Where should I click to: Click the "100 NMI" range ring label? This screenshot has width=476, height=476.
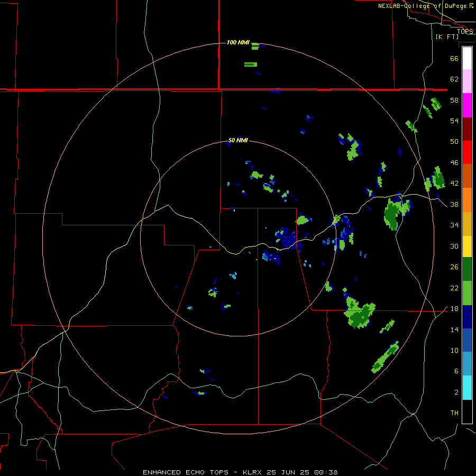(238, 42)
